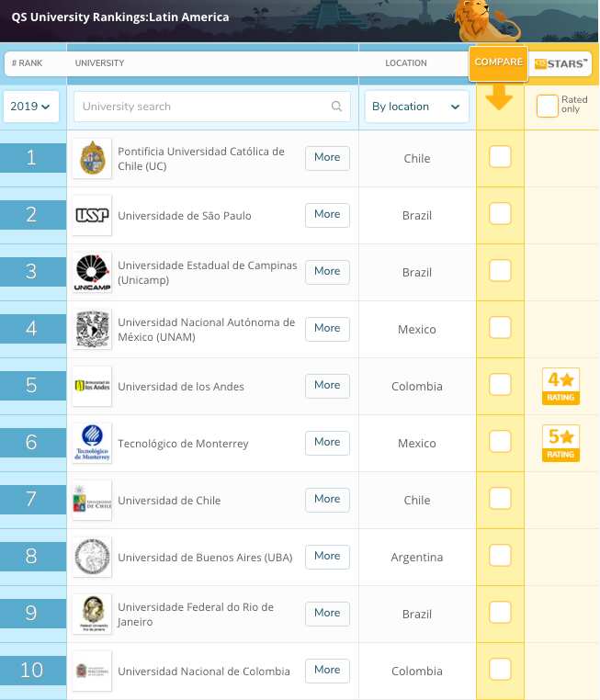
Task: Focus the University search field
Action: (x=212, y=107)
